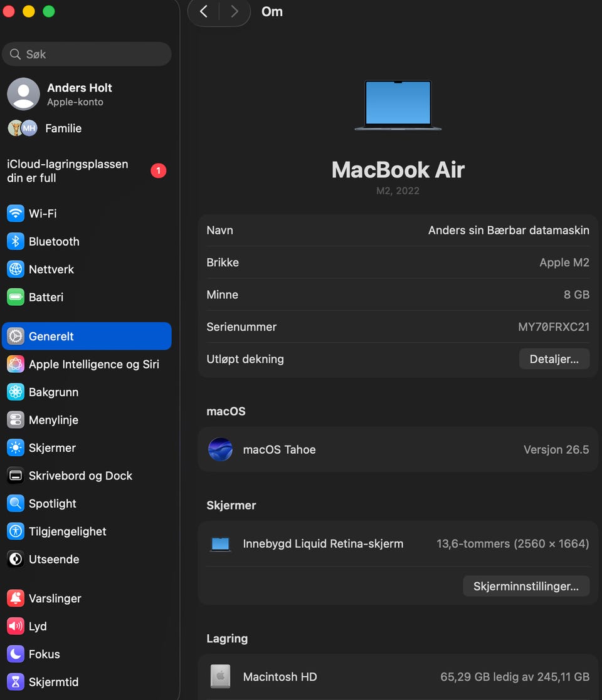Screen dimensions: 602x700
Task: Open Skjerminnstillinger button
Action: point(526,586)
